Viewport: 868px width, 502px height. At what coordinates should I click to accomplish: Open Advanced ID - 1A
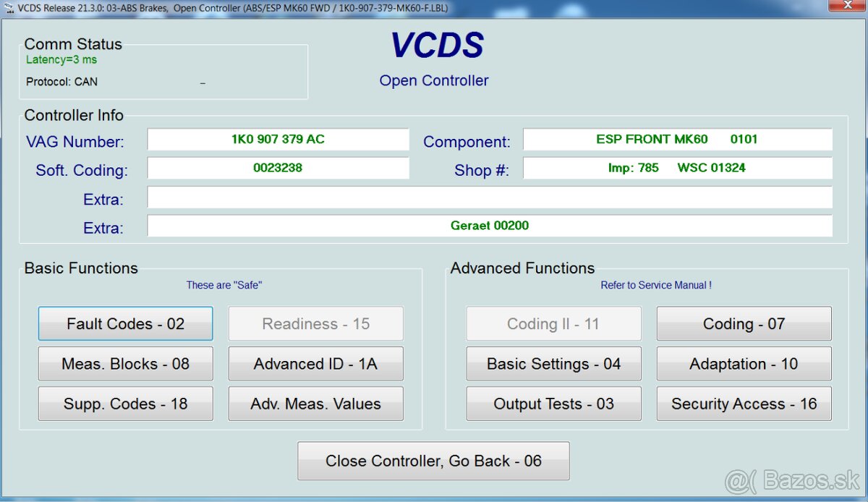315,364
